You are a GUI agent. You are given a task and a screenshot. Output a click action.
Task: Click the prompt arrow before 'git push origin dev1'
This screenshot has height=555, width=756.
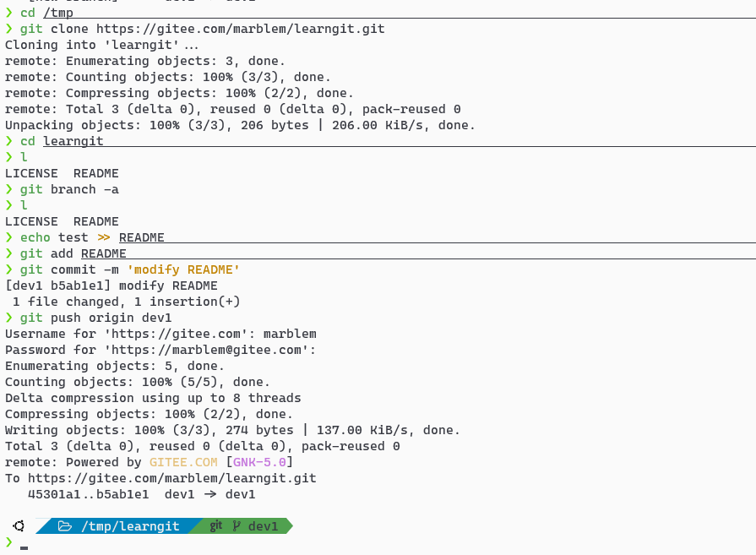point(8,318)
